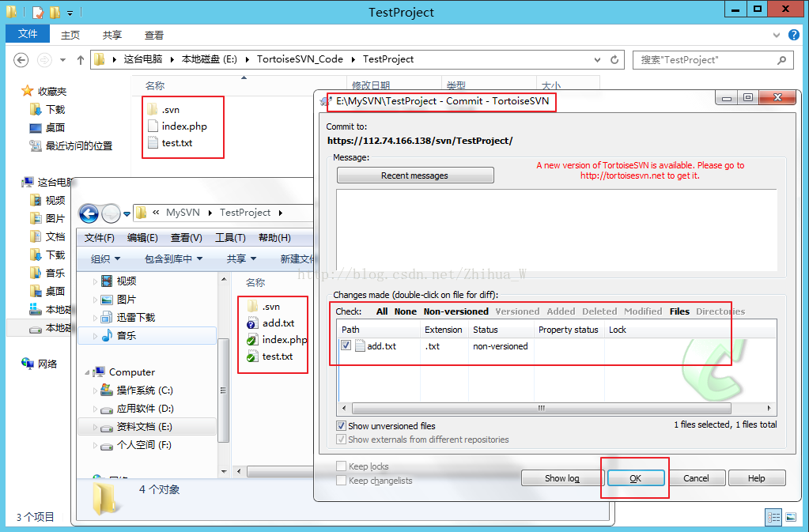Select the .svn folder in MySVN window
809x532 pixels.
pyautogui.click(x=264, y=307)
